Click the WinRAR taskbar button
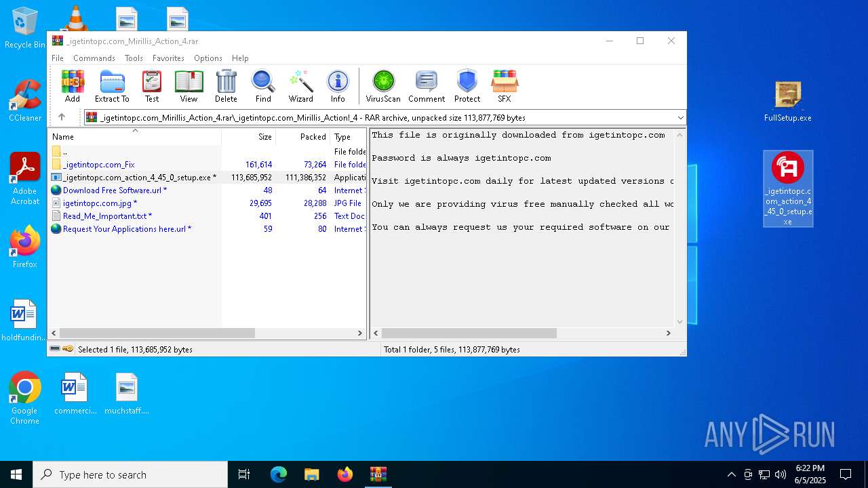This screenshot has height=488, width=868. coord(378,474)
